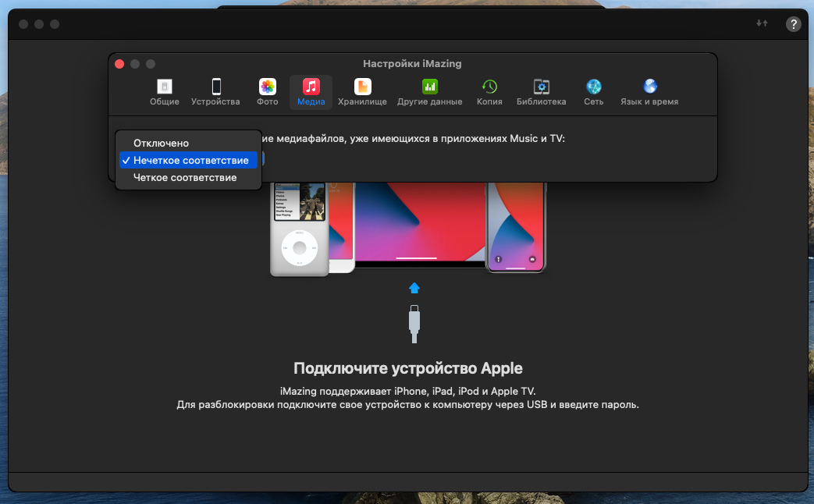Image resolution: width=814 pixels, height=504 pixels.
Task: Select the Медиа tab
Action: [311, 92]
